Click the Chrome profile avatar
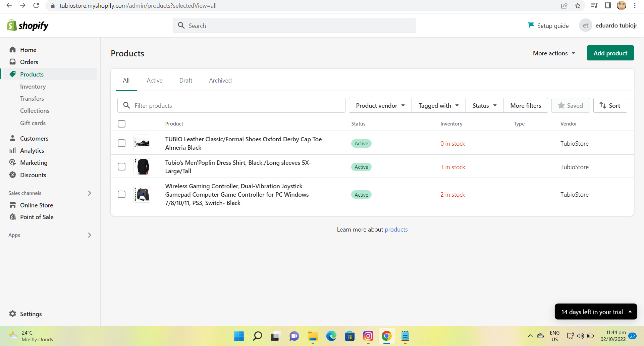Image resolution: width=644 pixels, height=346 pixels. point(622,5)
